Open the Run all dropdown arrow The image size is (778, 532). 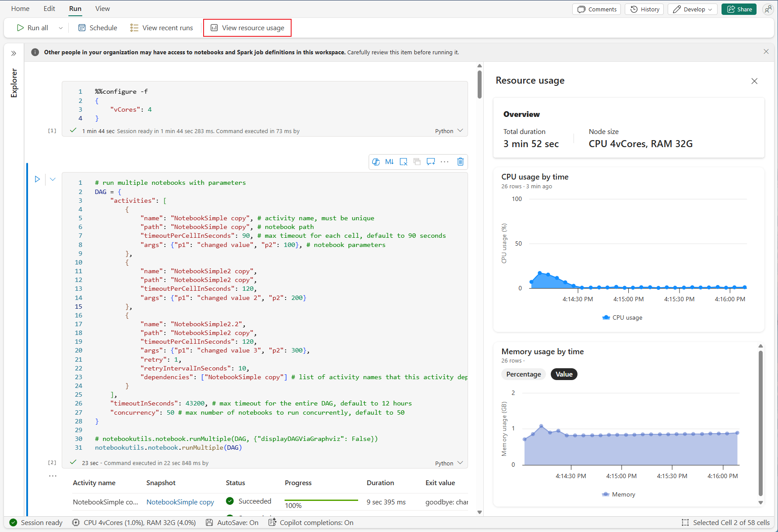click(61, 28)
